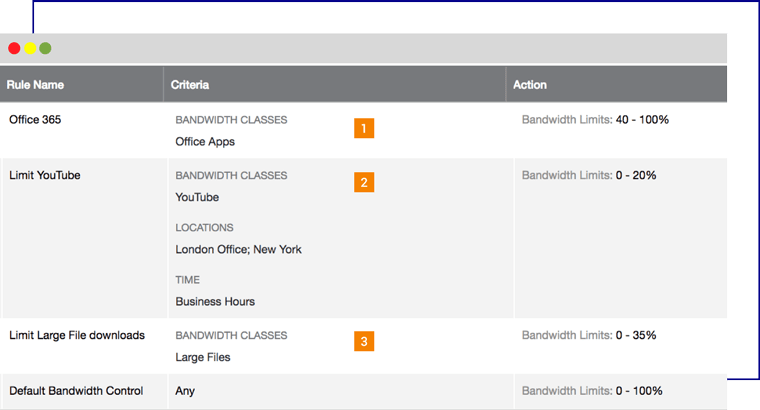Click the green maximize window button
Viewport: 760px width, 410px height.
(x=45, y=48)
